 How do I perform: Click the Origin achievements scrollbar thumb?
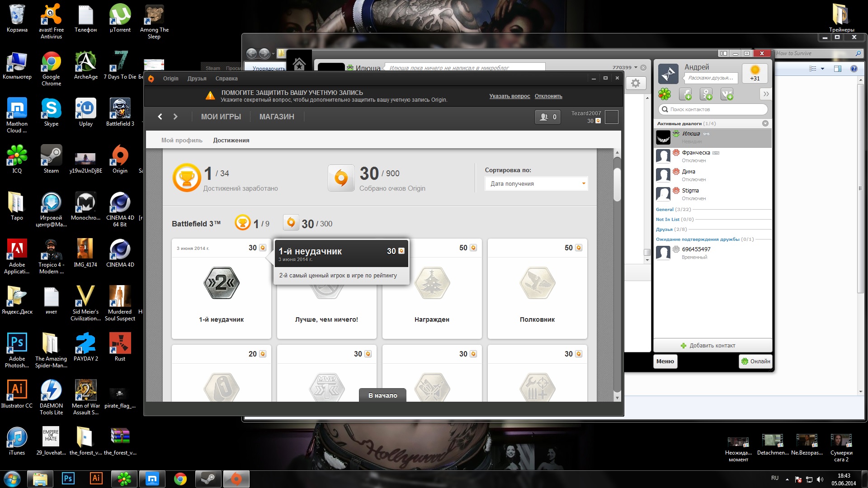617,185
